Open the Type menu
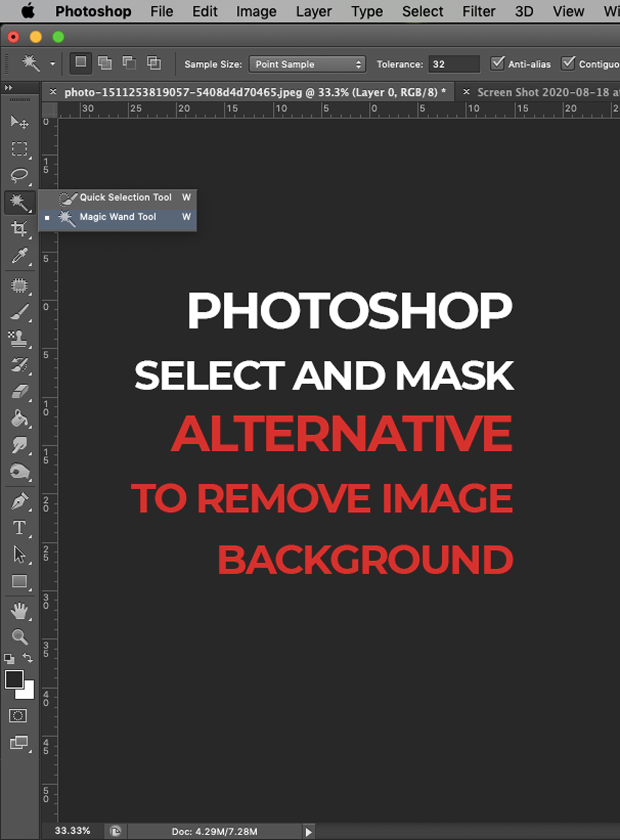The image size is (620, 840). (367, 11)
